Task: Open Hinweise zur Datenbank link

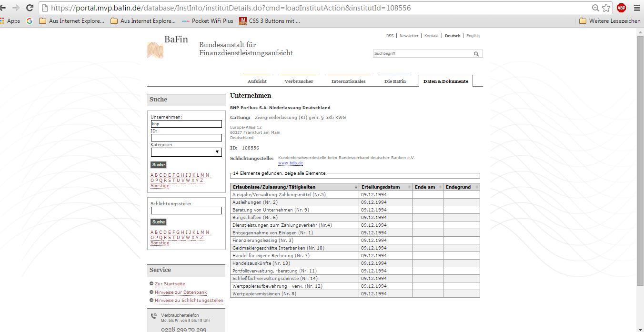Action: point(181,292)
